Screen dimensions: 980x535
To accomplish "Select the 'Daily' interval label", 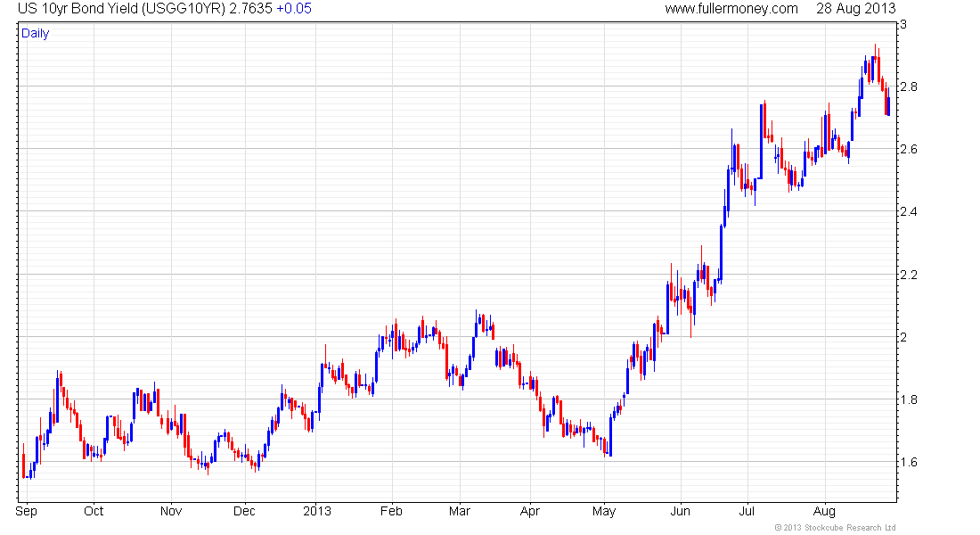I will click(35, 33).
